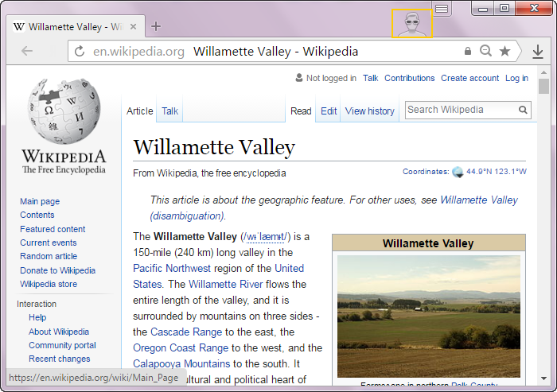Close the Willamette Valley tab
The height and width of the screenshot is (392, 557).
133,26
